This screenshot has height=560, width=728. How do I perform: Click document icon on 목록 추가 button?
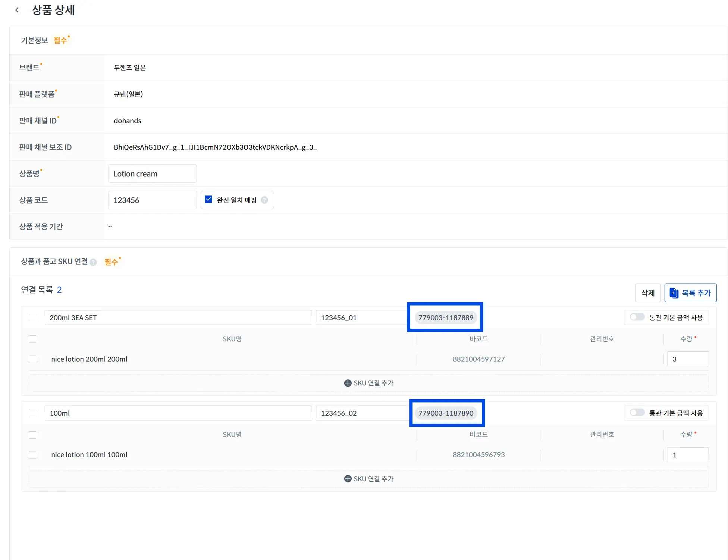click(x=674, y=293)
